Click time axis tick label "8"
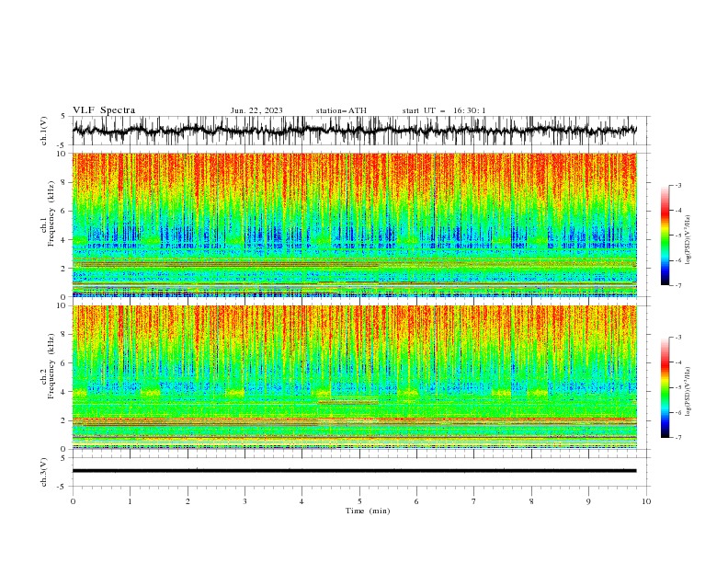 [531, 501]
